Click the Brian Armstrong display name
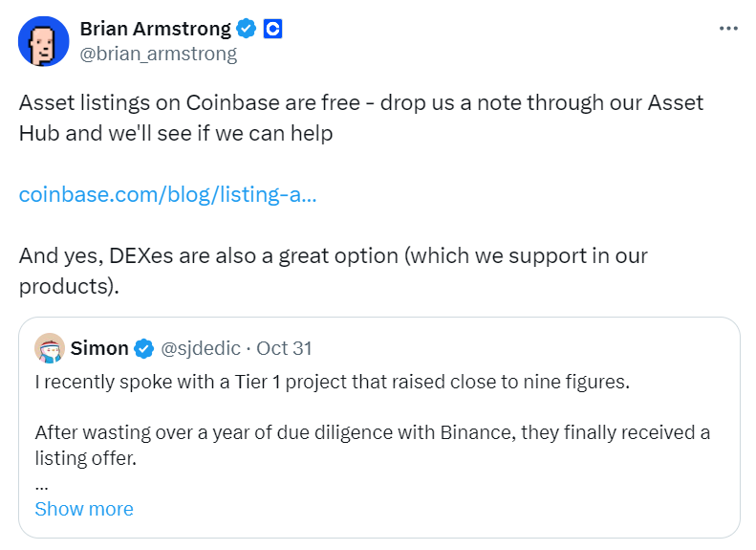Viewport: 756px width, 550px height. [x=157, y=29]
